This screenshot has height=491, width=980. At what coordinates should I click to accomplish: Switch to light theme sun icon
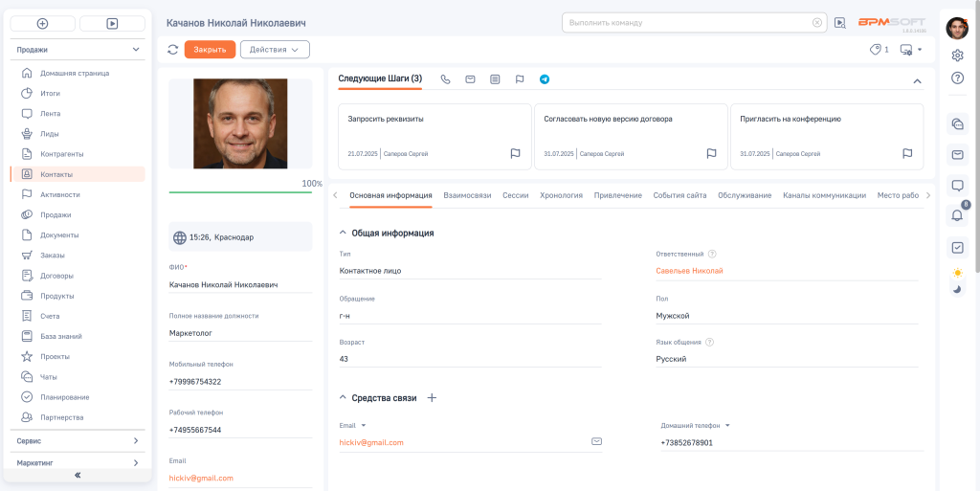click(x=957, y=273)
